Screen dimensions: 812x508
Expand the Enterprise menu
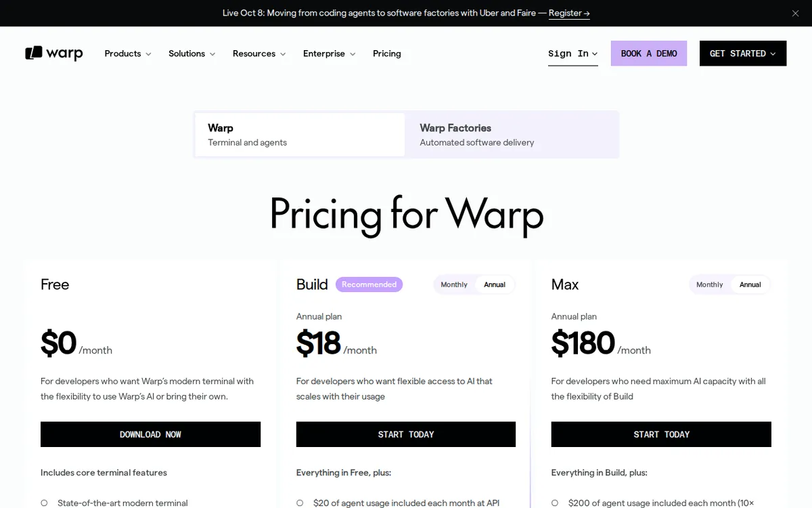click(x=330, y=54)
